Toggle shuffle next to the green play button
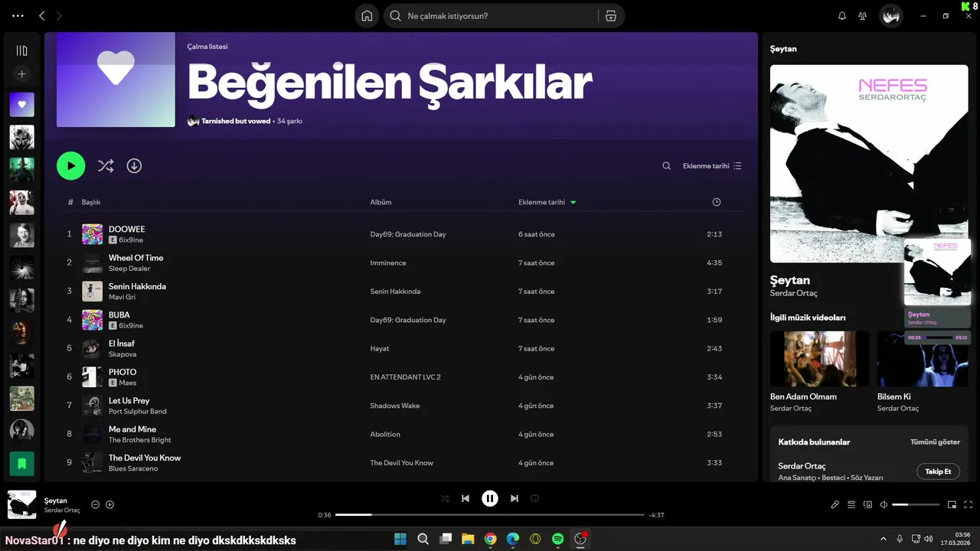Screen dimensions: 980x551 (x=106, y=165)
